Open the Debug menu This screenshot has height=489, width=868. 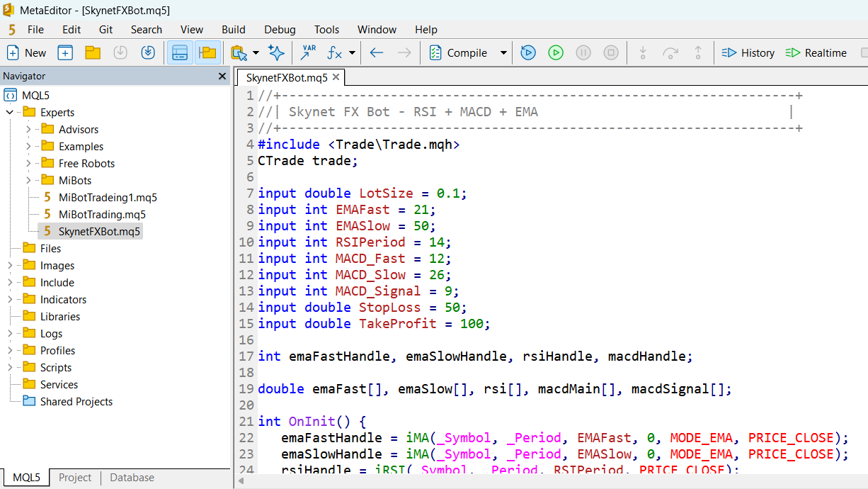pos(280,30)
